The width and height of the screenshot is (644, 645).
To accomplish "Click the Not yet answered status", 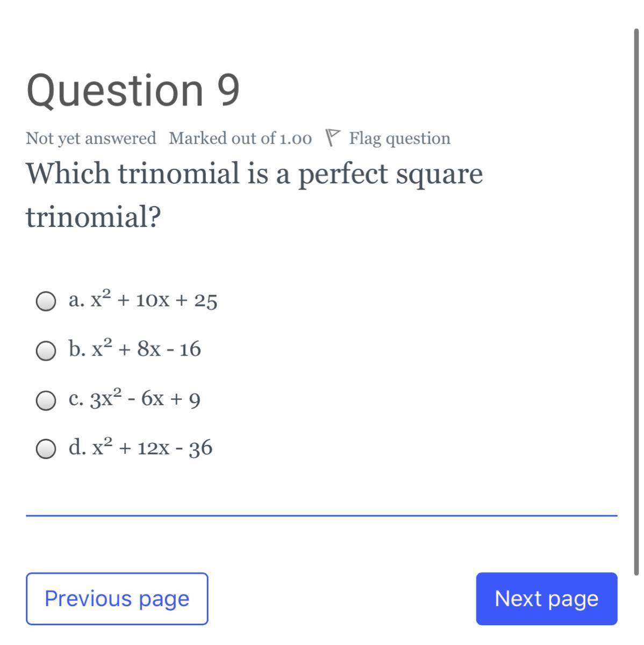I will pos(91,138).
